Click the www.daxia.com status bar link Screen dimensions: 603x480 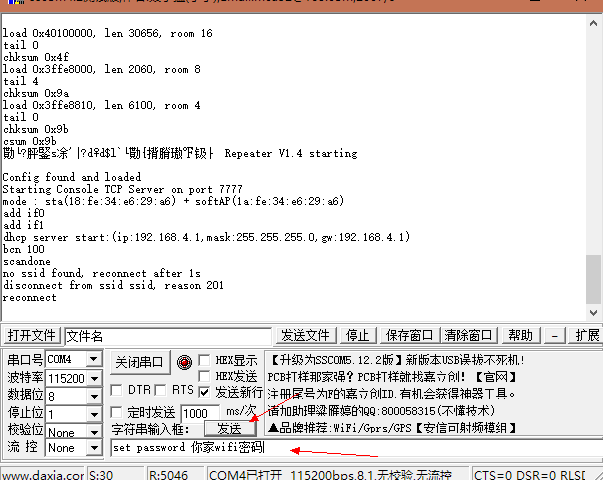(42, 475)
